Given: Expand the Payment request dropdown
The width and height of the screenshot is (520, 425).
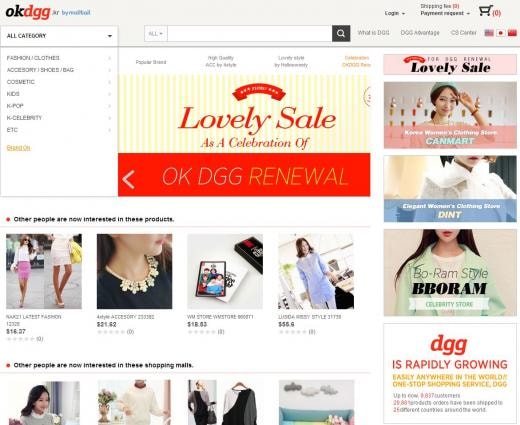Looking at the screenshot, I should (x=445, y=13).
